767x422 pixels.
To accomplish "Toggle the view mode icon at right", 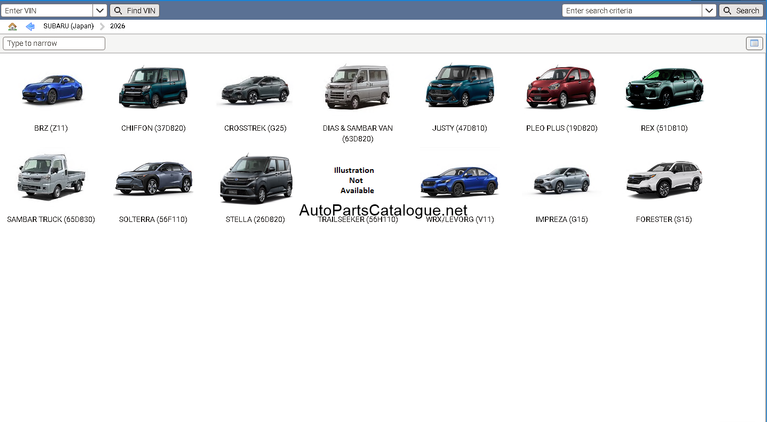I will click(754, 44).
